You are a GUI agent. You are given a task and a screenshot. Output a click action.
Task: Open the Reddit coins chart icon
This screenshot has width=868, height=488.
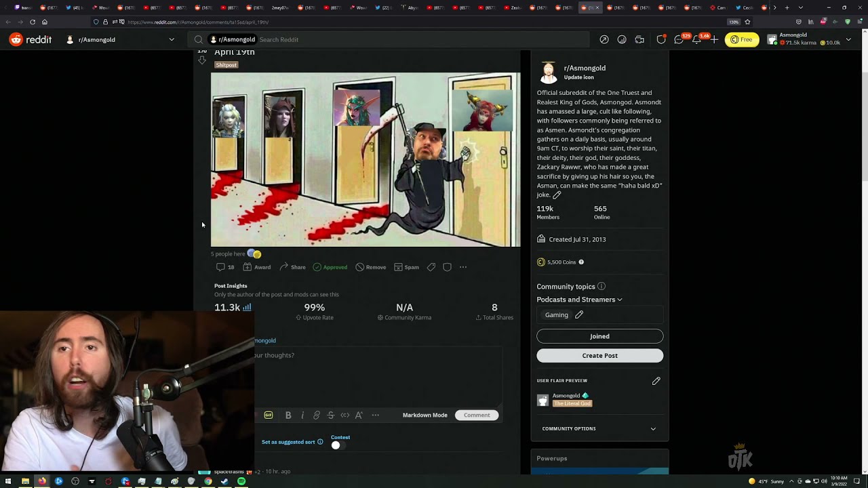(622, 39)
